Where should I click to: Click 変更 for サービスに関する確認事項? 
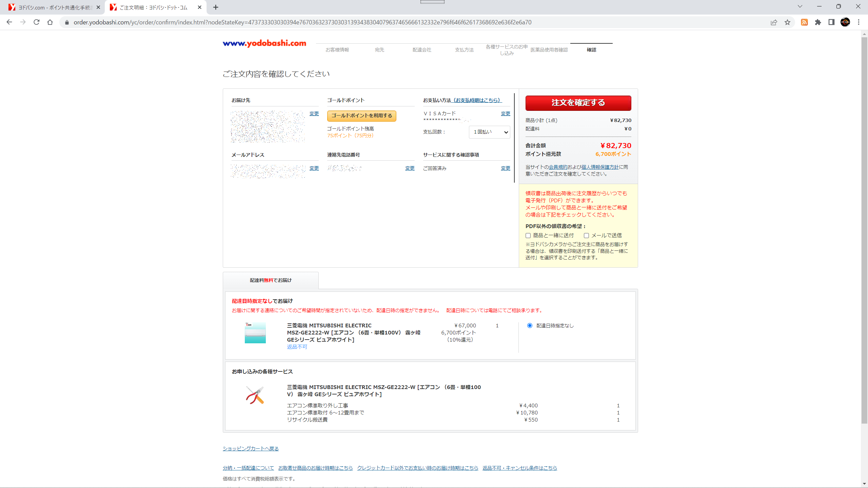505,168
